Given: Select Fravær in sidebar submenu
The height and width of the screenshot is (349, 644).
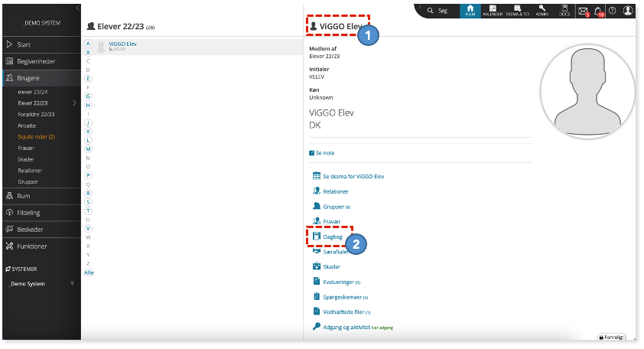Looking at the screenshot, I should click(26, 148).
